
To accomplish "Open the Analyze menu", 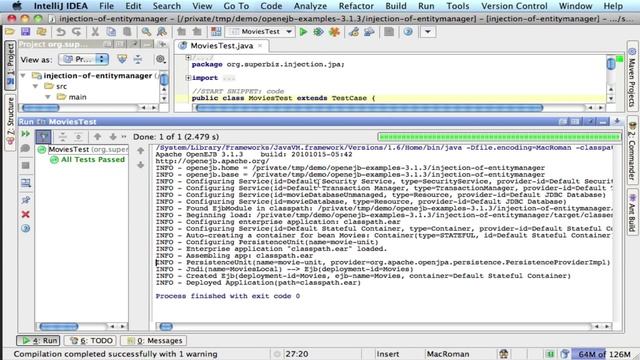I will [310, 6].
